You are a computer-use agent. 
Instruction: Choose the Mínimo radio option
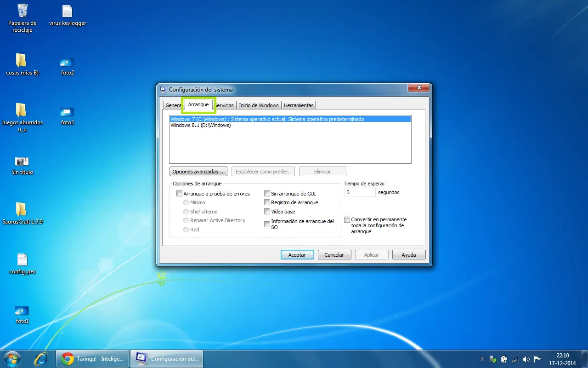tap(186, 202)
